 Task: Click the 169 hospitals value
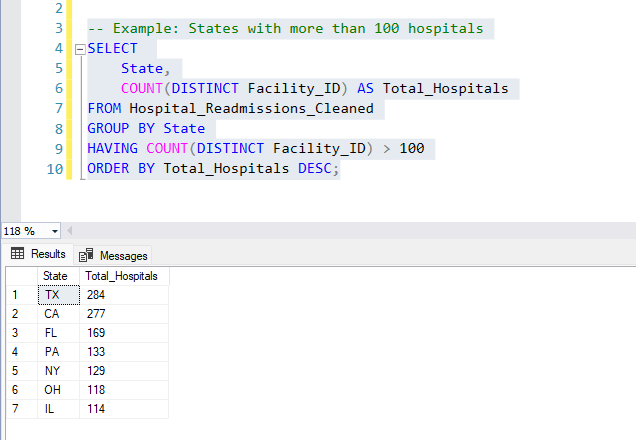124,333
